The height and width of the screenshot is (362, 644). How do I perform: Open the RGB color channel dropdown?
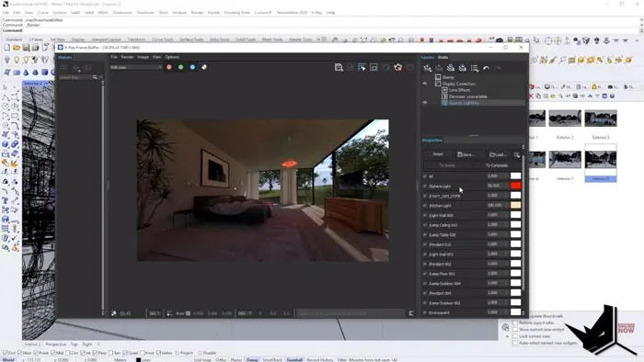click(x=136, y=67)
